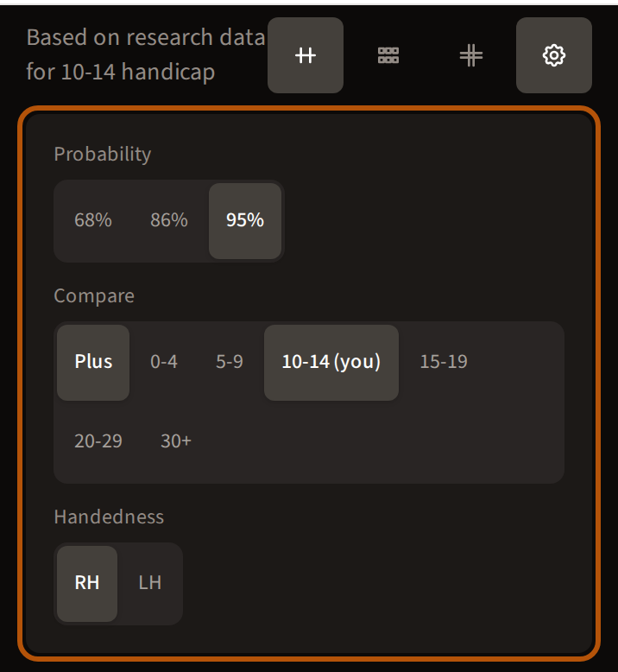Toggle the 10-14 (you) comparison
This screenshot has height=672, width=618.
click(x=331, y=363)
